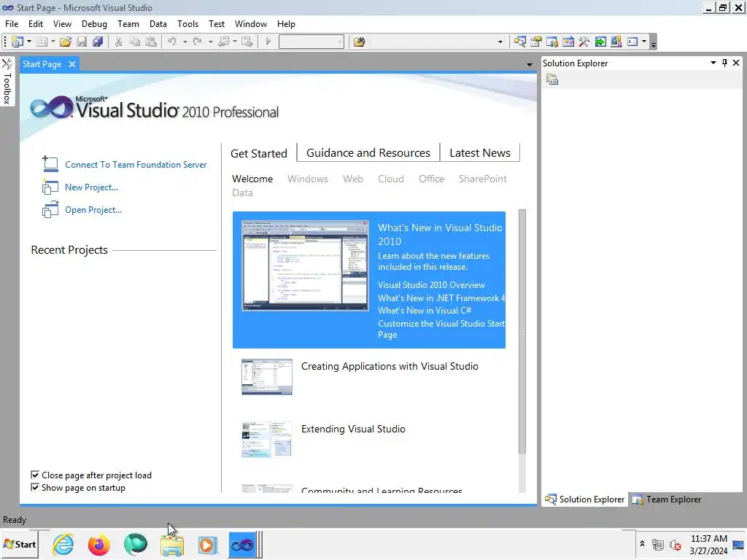Click the Save floppy disk icon

82,42
